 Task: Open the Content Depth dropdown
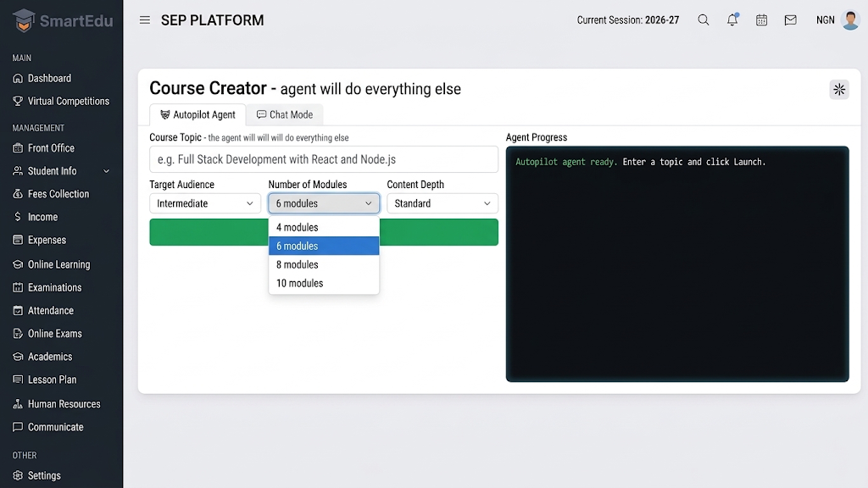pos(442,203)
